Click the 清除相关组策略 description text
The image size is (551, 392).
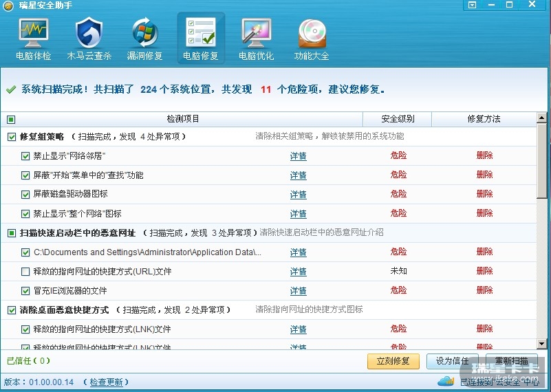coord(329,136)
